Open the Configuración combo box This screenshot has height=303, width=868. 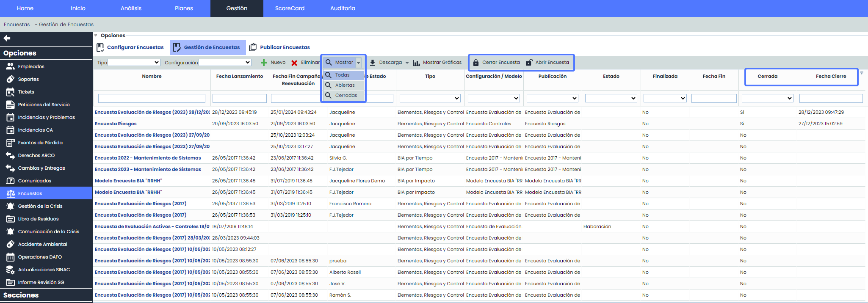click(x=225, y=63)
